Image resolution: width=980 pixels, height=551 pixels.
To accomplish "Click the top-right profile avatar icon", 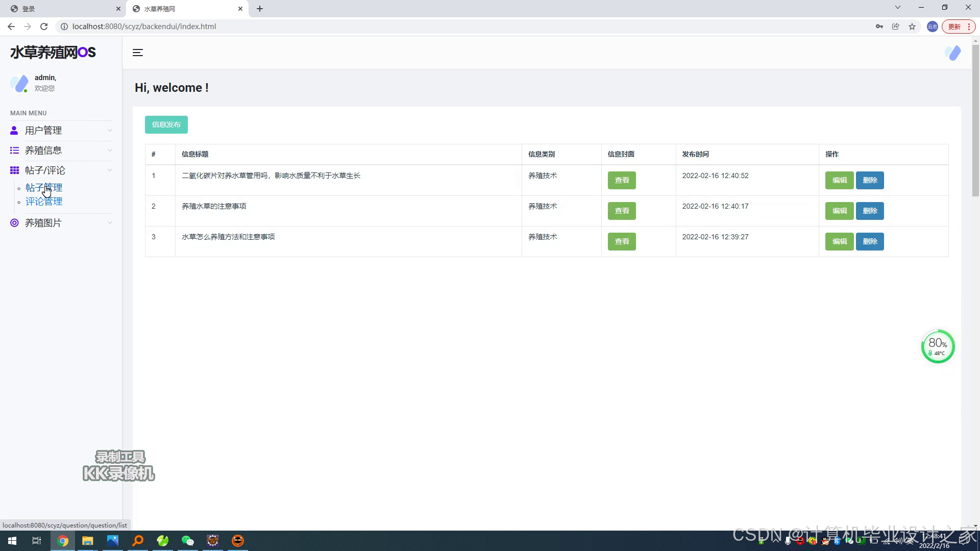I will tap(952, 53).
